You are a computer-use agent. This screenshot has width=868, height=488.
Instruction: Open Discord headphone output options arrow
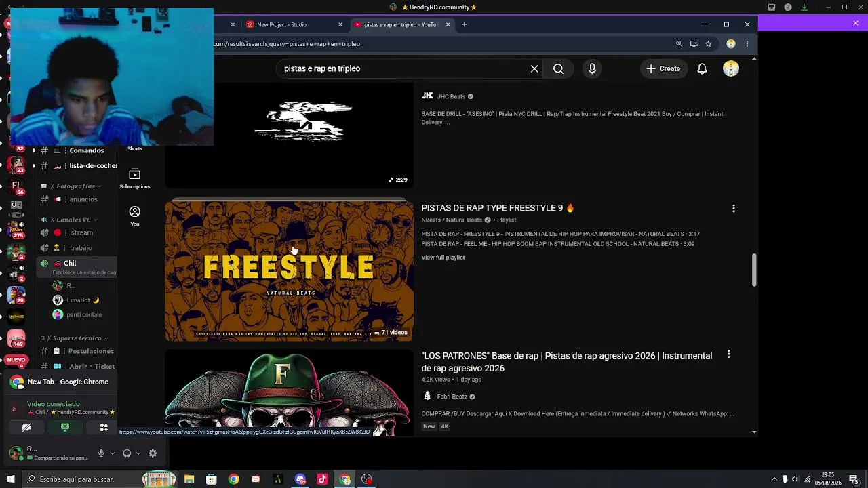138,453
